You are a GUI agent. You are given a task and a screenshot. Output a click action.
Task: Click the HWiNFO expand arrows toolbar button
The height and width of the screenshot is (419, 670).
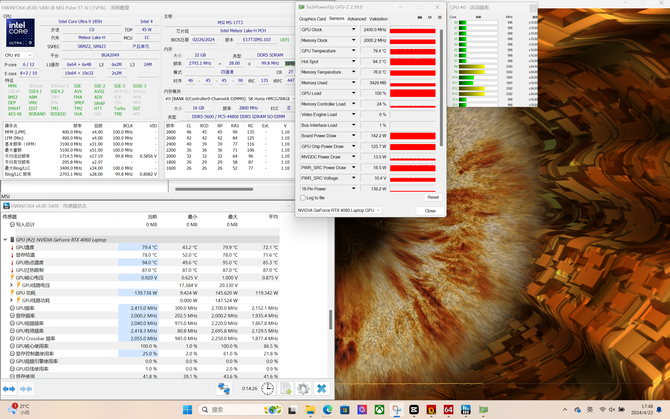(x=9, y=389)
